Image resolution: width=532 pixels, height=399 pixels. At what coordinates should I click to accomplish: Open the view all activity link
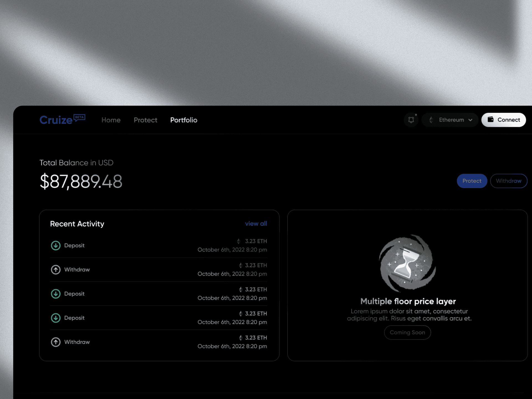[256, 224]
